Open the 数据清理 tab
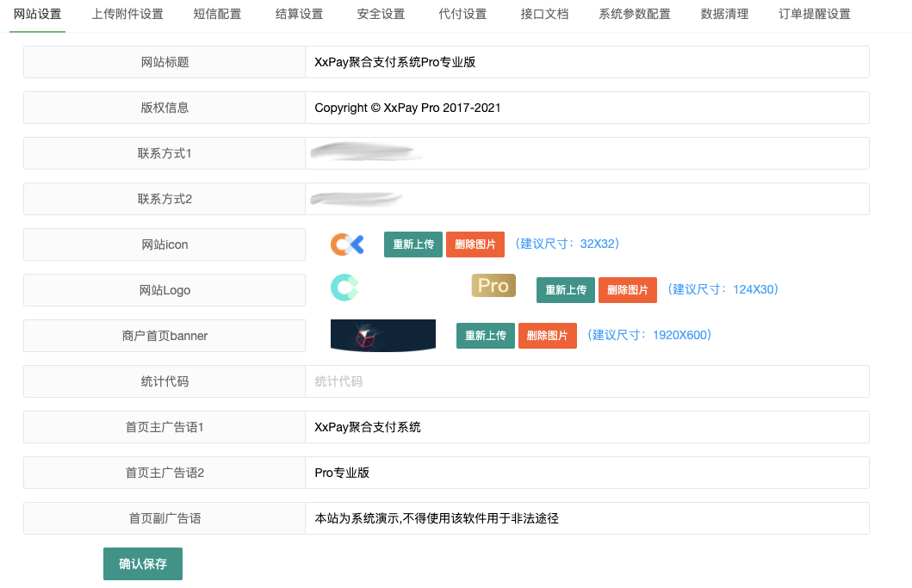The height and width of the screenshot is (588, 912). (x=724, y=14)
